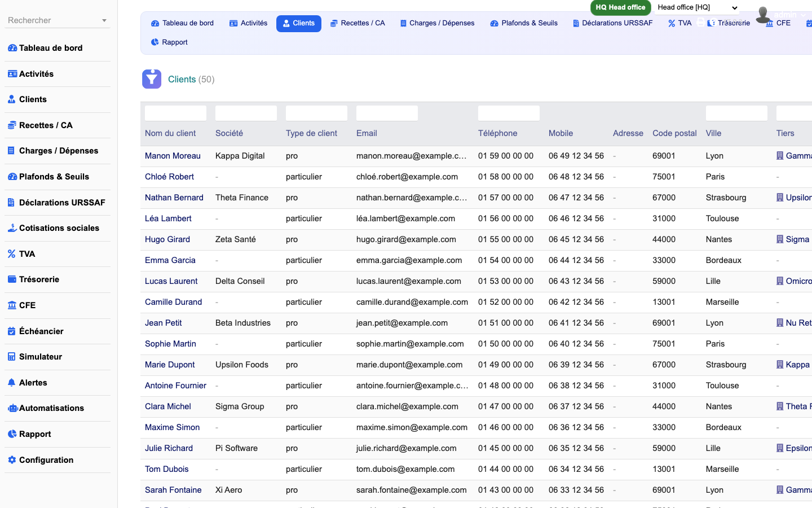Click the Échéancier calendar icon

[11, 331]
